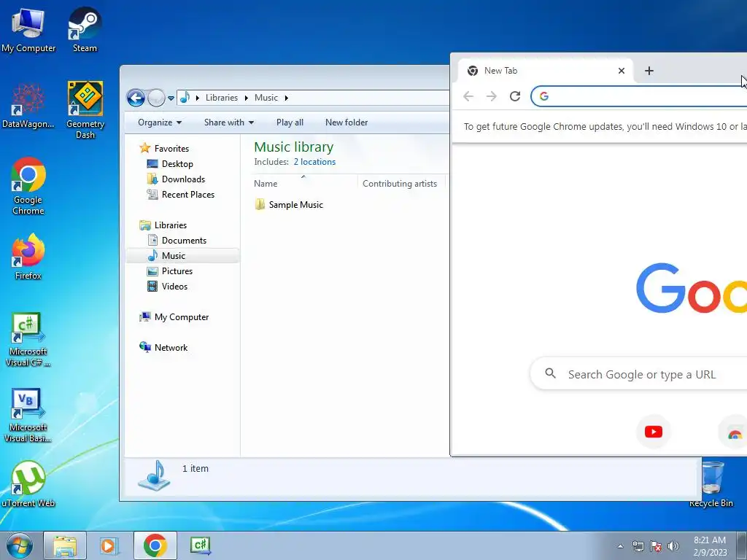Sort by Contributing artists column

coord(400,183)
